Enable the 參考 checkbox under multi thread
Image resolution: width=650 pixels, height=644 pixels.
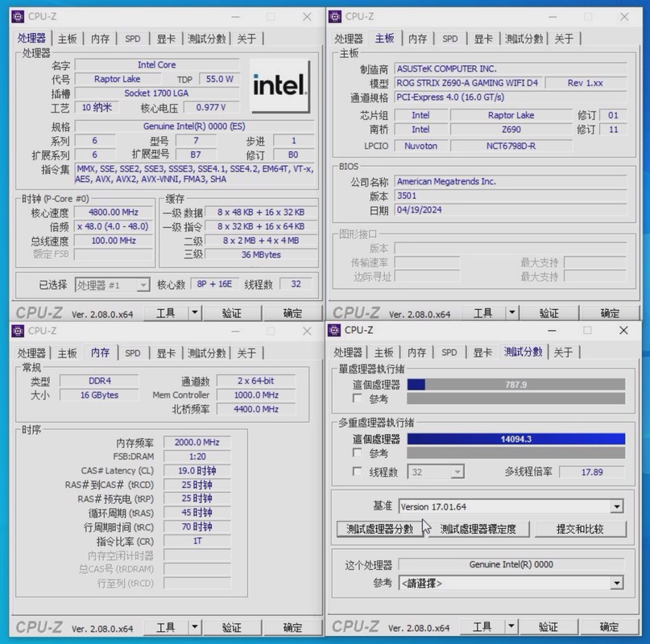pyautogui.click(x=357, y=452)
